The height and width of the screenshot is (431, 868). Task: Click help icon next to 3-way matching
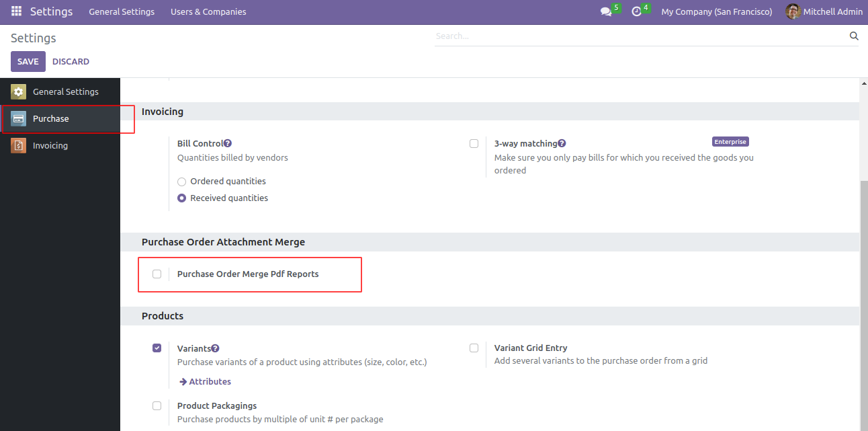(x=562, y=143)
